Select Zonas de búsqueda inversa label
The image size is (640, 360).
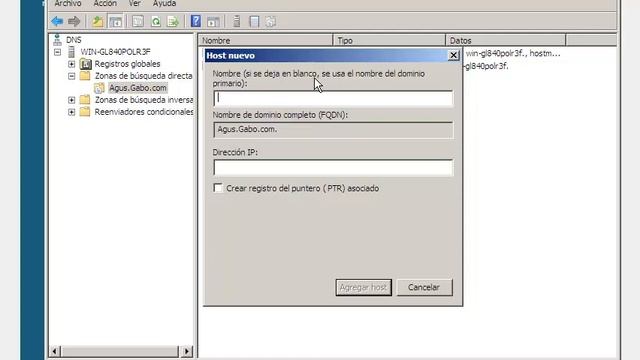click(144, 100)
